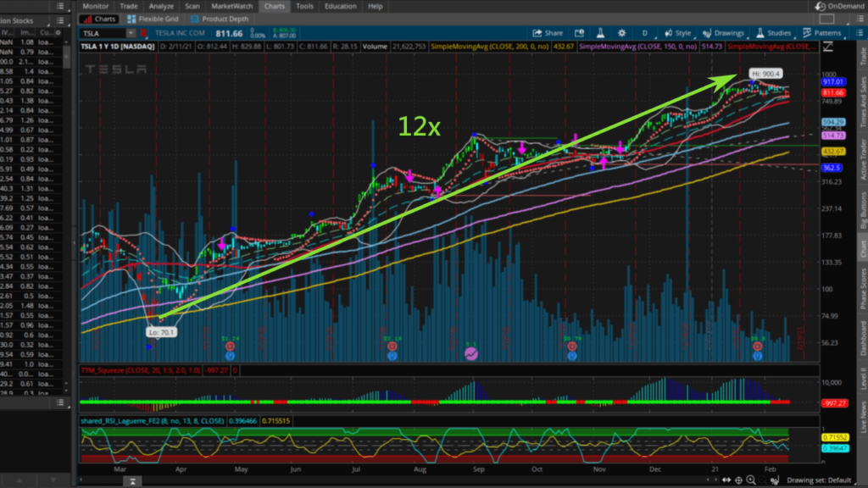
Task: Open the Big Buttons side tab
Action: [x=862, y=210]
